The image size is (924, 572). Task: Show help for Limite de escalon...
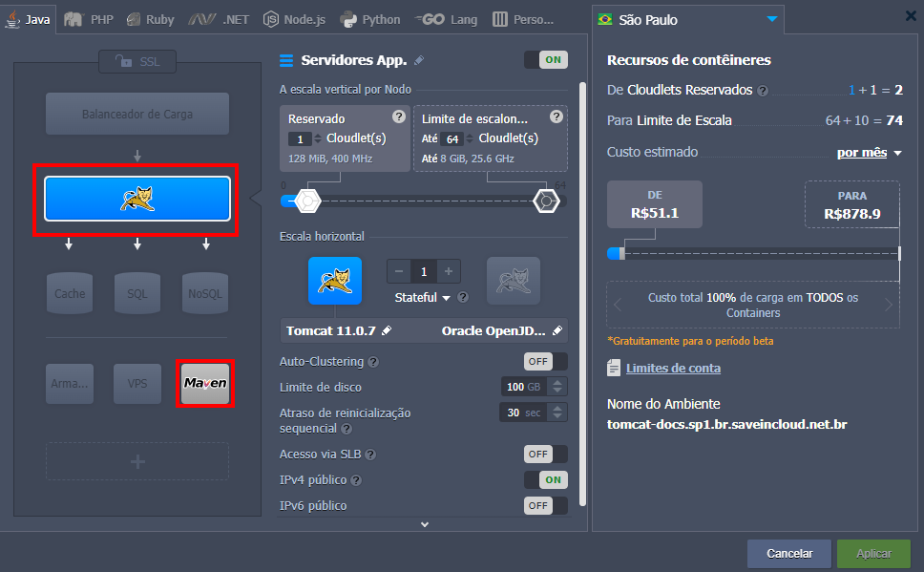556,117
